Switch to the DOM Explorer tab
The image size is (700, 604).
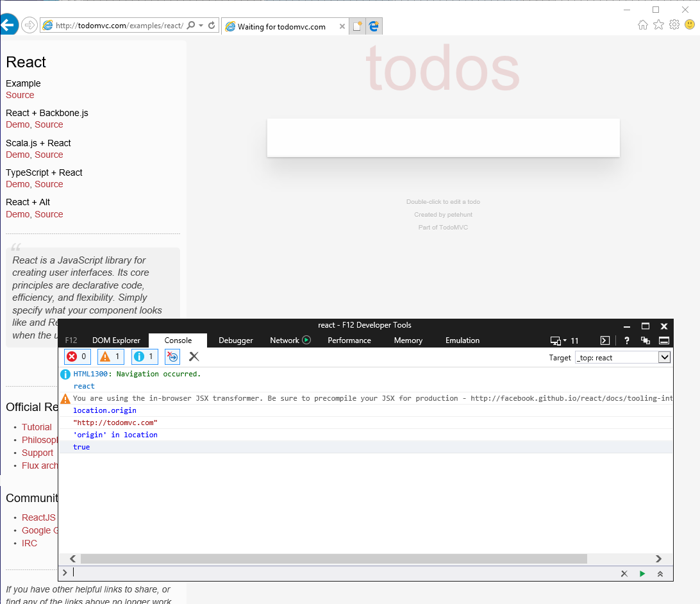click(116, 340)
